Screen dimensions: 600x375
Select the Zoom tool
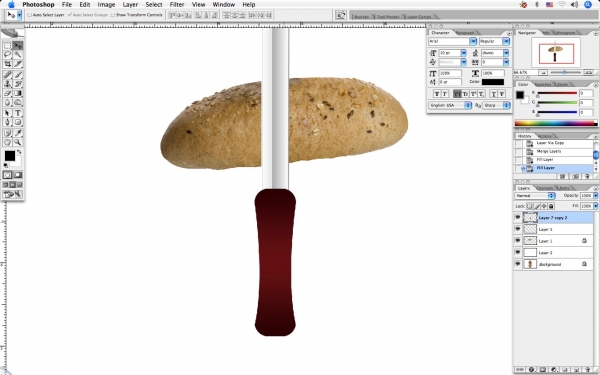(18, 142)
